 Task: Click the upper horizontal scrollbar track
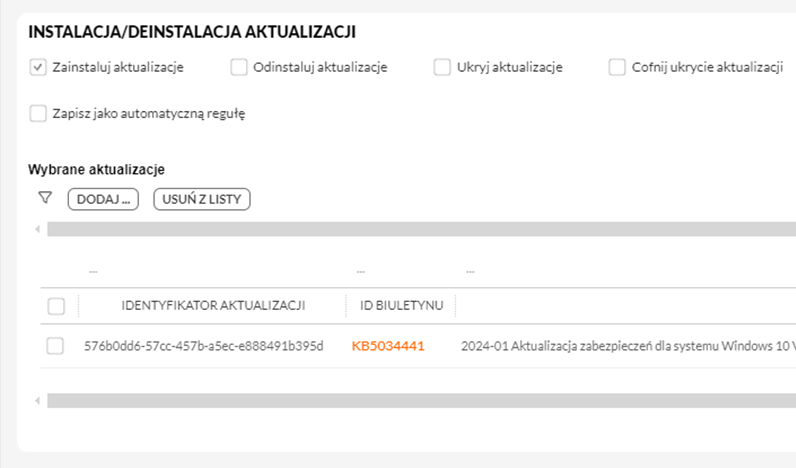point(421,229)
